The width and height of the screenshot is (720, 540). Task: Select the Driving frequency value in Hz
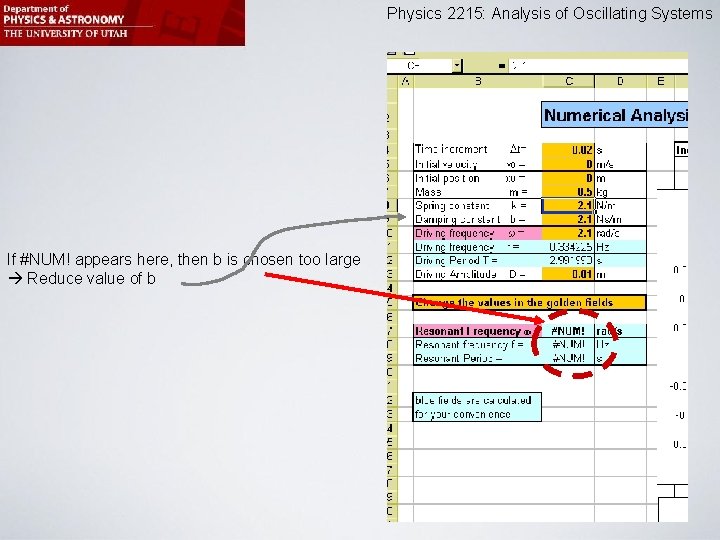coord(568,247)
